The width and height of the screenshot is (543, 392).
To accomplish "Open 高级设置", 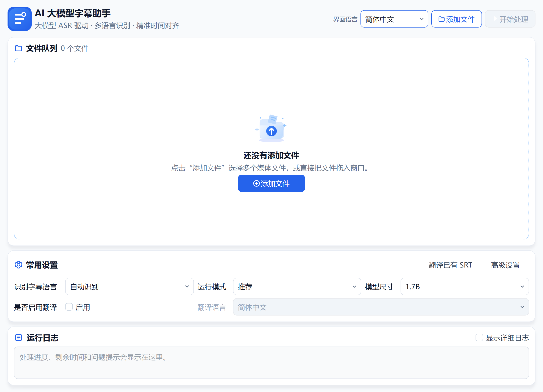I will coord(506,265).
